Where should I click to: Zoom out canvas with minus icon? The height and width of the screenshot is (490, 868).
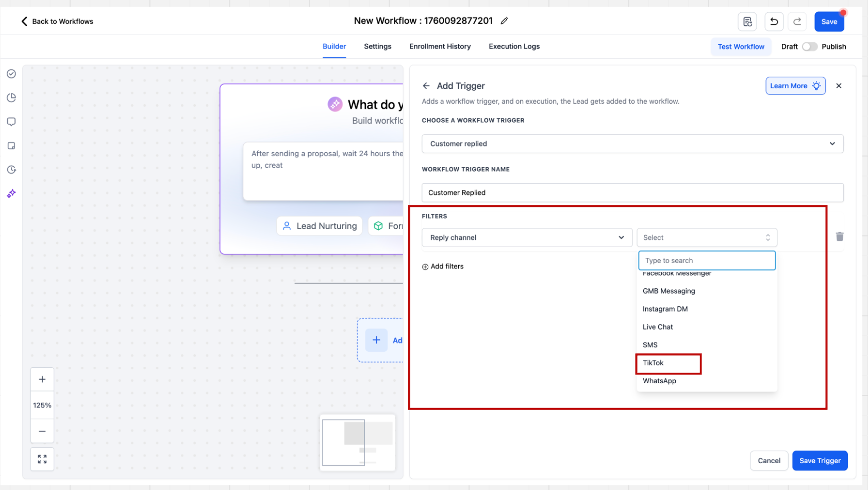(42, 431)
